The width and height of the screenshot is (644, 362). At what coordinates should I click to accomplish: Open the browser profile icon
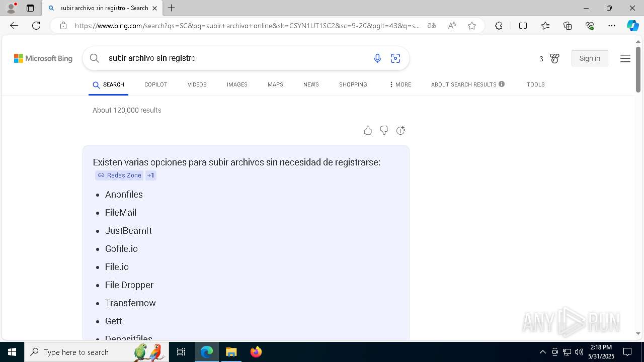(11, 8)
